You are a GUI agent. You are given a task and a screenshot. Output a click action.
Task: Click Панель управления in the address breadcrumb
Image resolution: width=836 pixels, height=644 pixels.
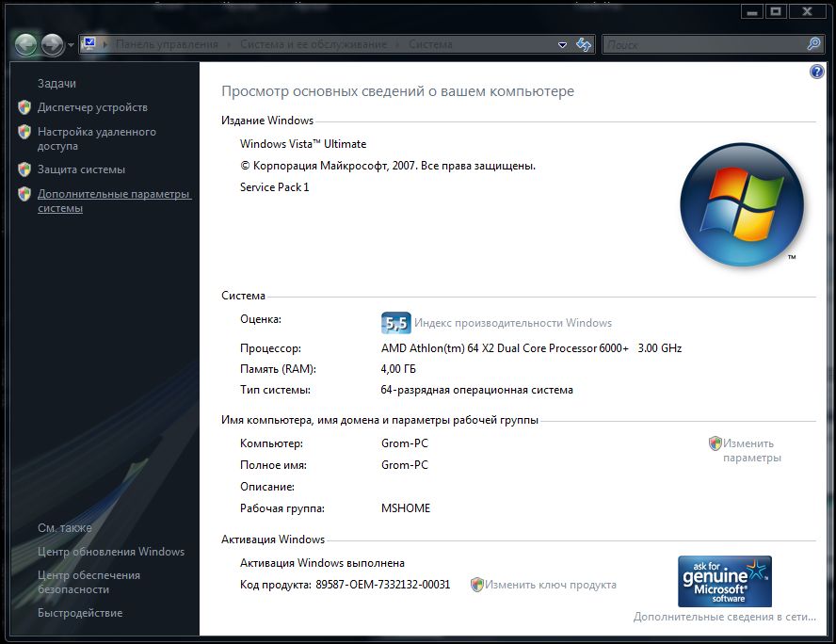pos(167,44)
